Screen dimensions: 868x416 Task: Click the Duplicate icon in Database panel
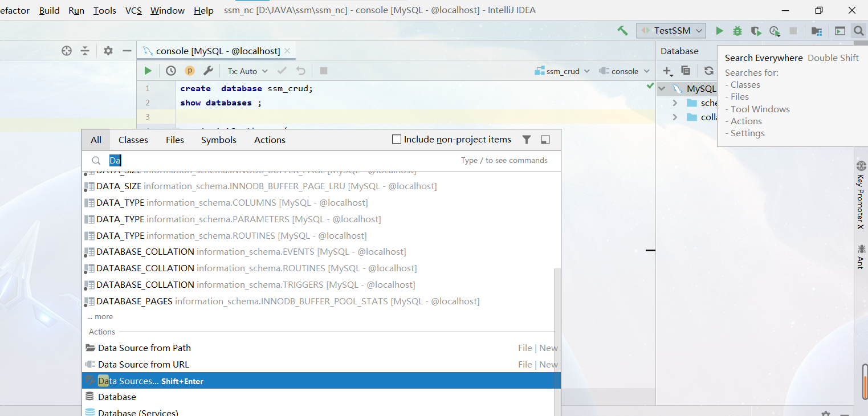pyautogui.click(x=686, y=71)
